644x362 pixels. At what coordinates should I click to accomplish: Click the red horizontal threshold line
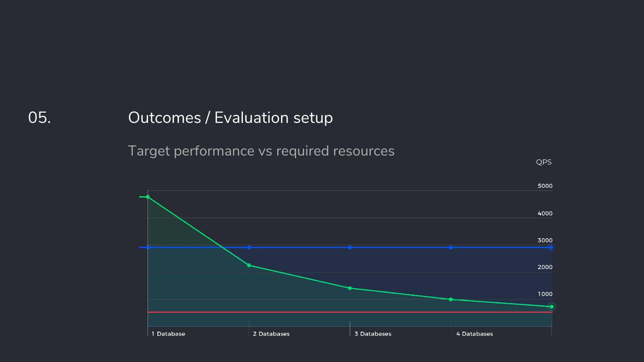[x=313, y=312]
